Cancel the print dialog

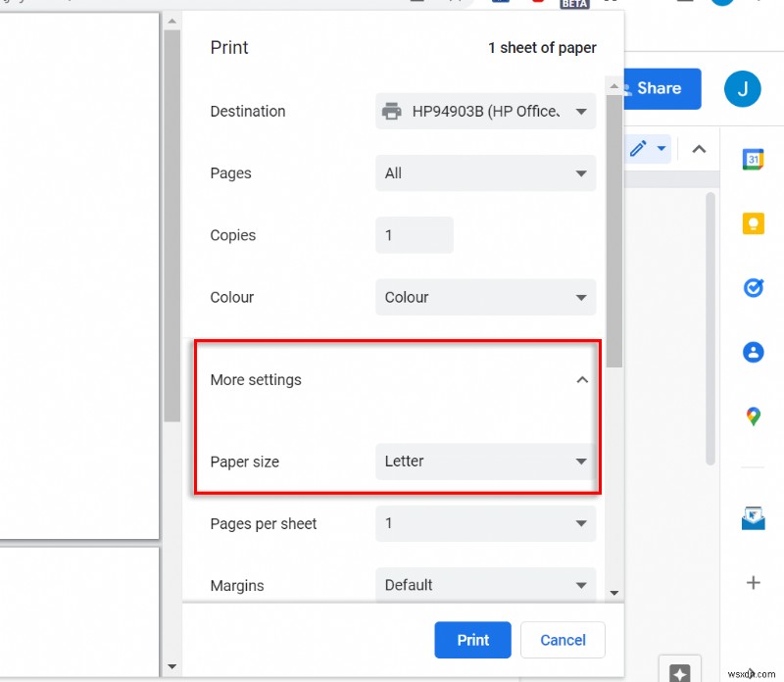563,640
